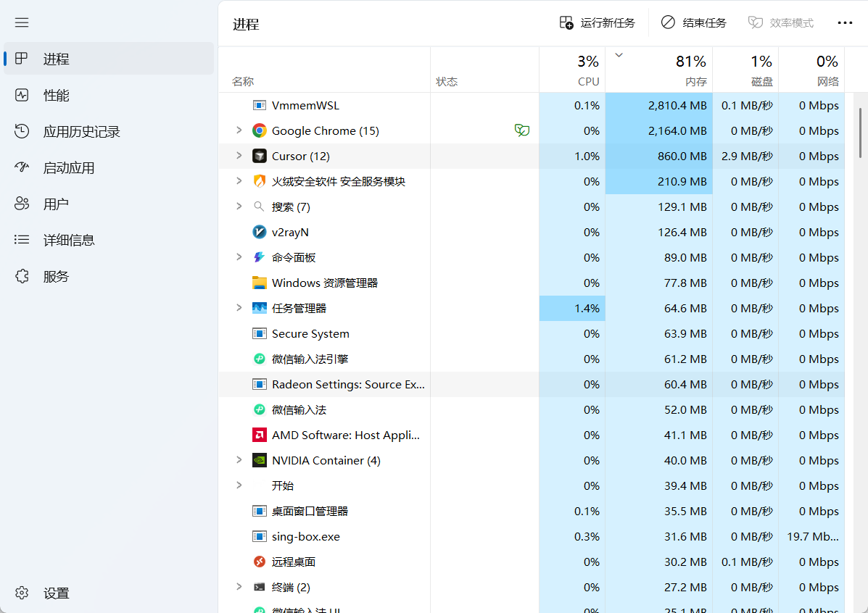Click the NVIDIA Container icon
868x613 pixels.
click(x=259, y=460)
